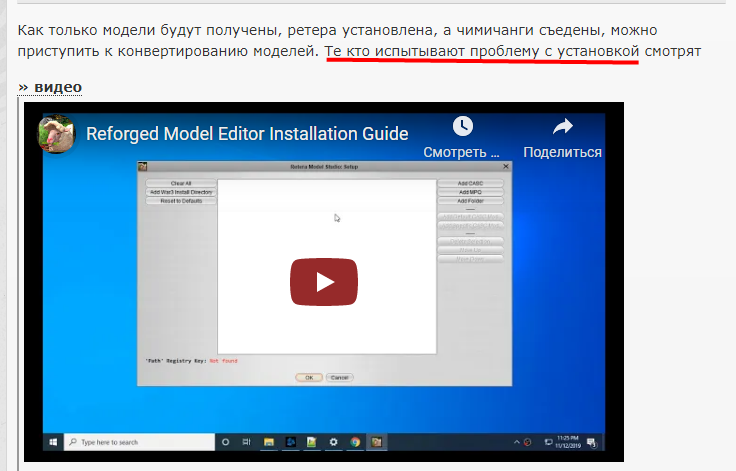The width and height of the screenshot is (736, 471).
Task: Click OK in the Retera setup dialog
Action: pos(309,378)
